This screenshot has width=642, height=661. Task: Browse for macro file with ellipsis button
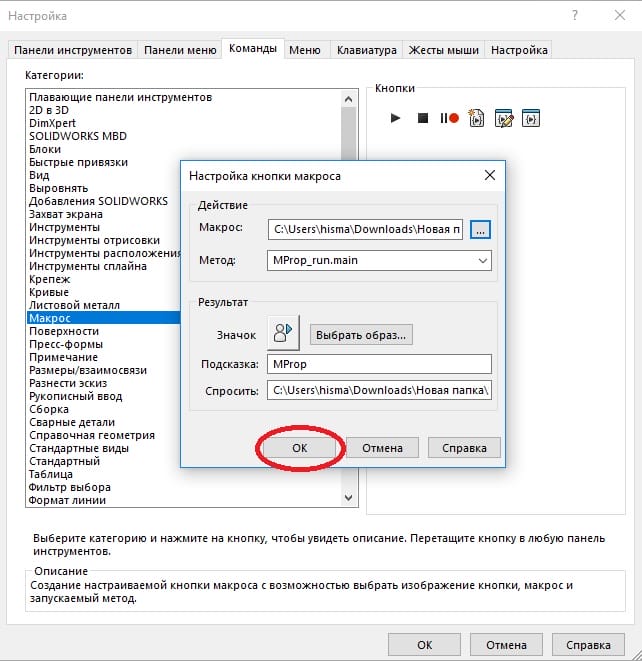[x=480, y=230]
